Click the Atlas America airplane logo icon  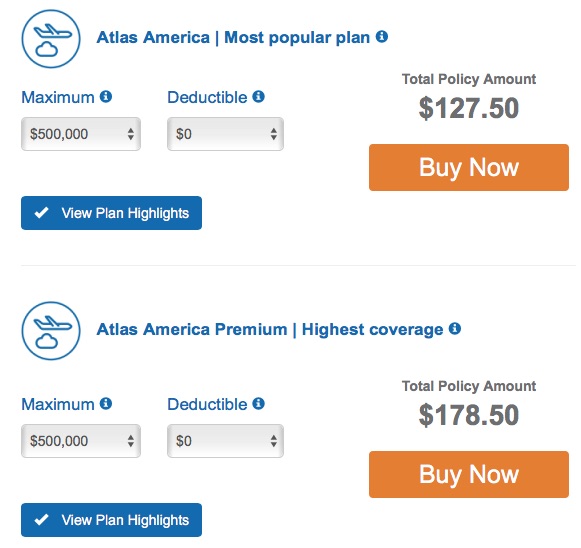coord(51,39)
